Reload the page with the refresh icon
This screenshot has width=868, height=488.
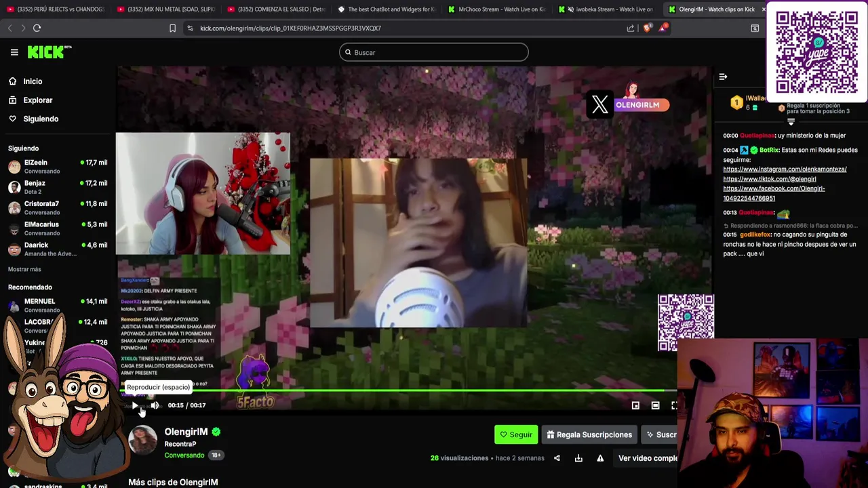(x=37, y=28)
